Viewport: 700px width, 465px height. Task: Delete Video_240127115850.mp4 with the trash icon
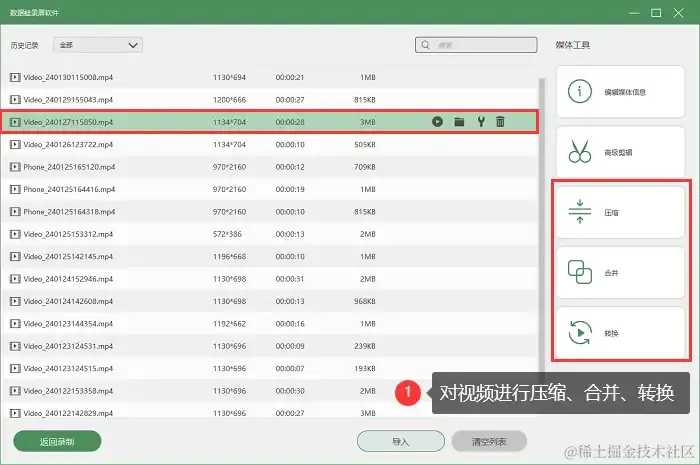click(500, 122)
